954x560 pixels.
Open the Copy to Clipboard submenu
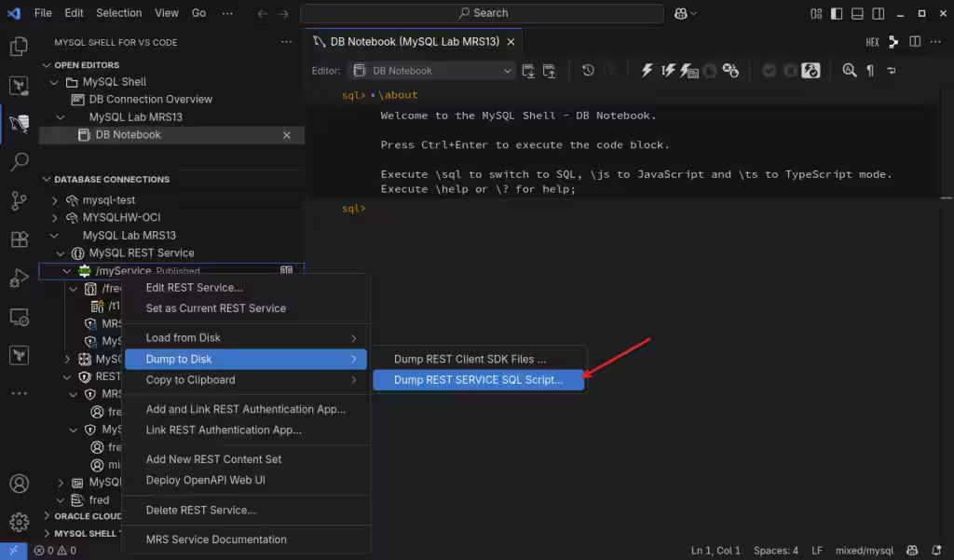246,380
